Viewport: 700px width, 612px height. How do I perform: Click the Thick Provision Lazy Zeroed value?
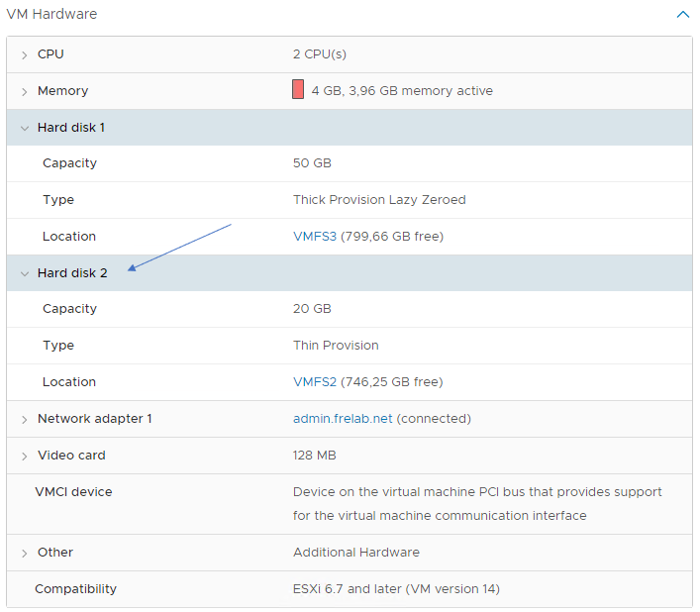(379, 200)
